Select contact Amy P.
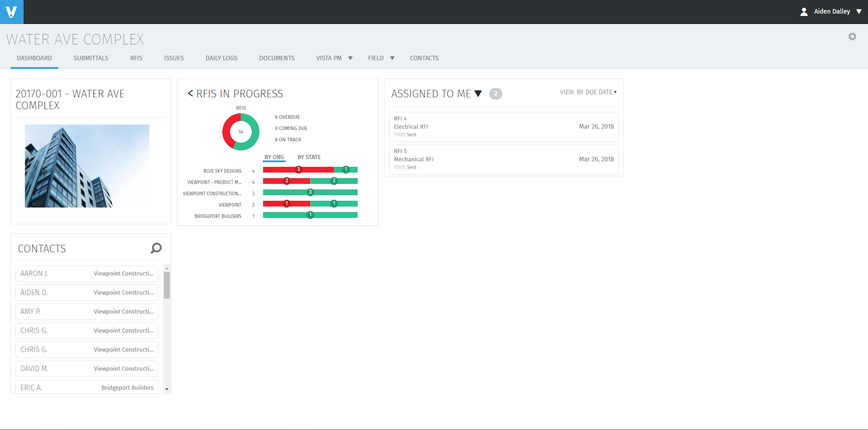The width and height of the screenshot is (868, 430). [x=87, y=312]
